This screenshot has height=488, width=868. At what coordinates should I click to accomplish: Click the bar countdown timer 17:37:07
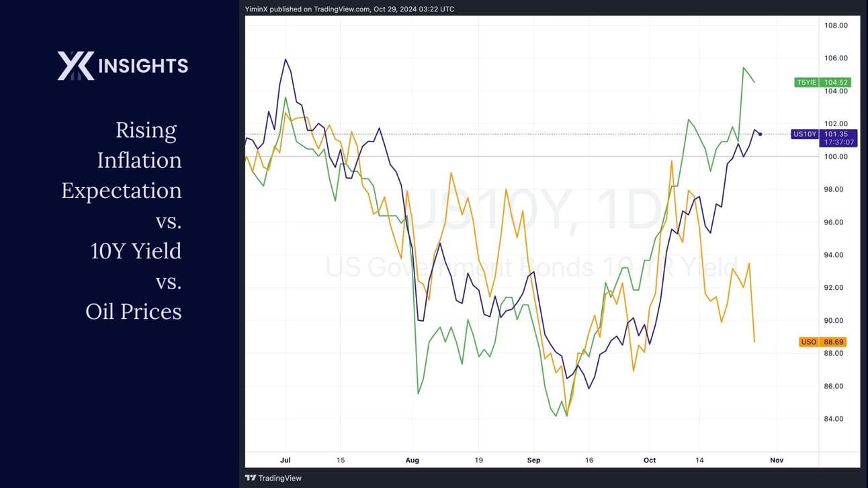click(839, 142)
